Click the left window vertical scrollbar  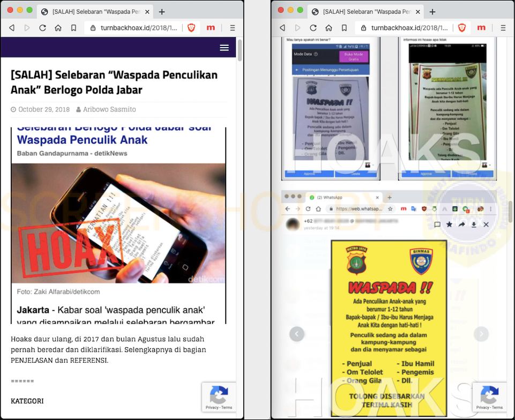240,50
